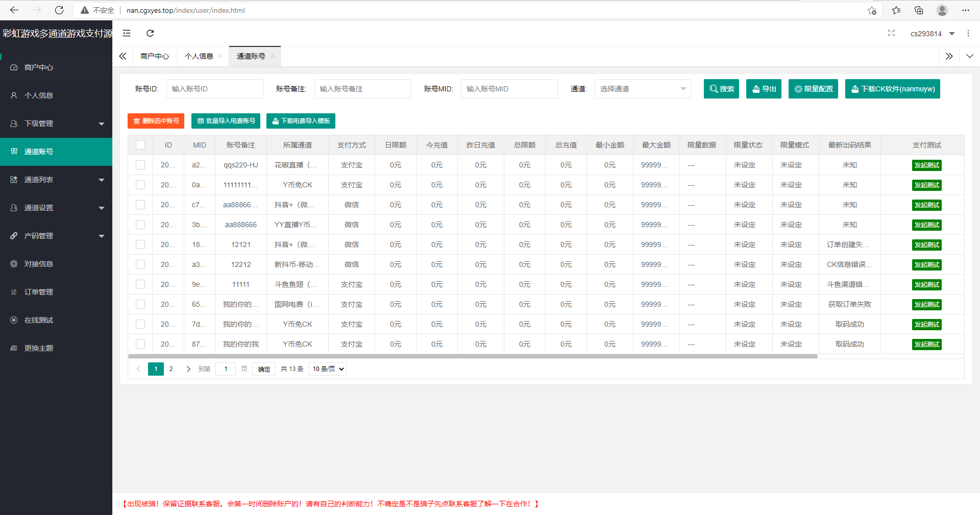Screen dimensions: 980x515
Task: Select checkbox for row with remark 11111
Action: click(x=140, y=284)
